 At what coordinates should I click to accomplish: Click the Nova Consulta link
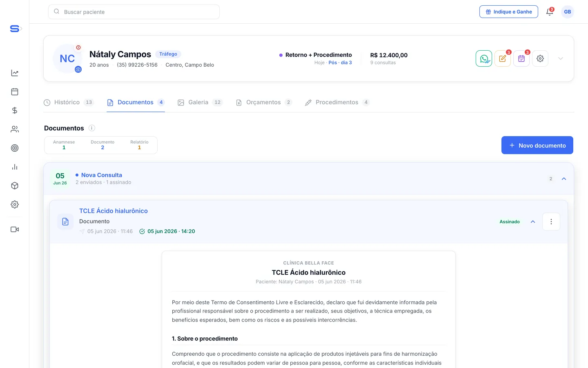point(102,175)
